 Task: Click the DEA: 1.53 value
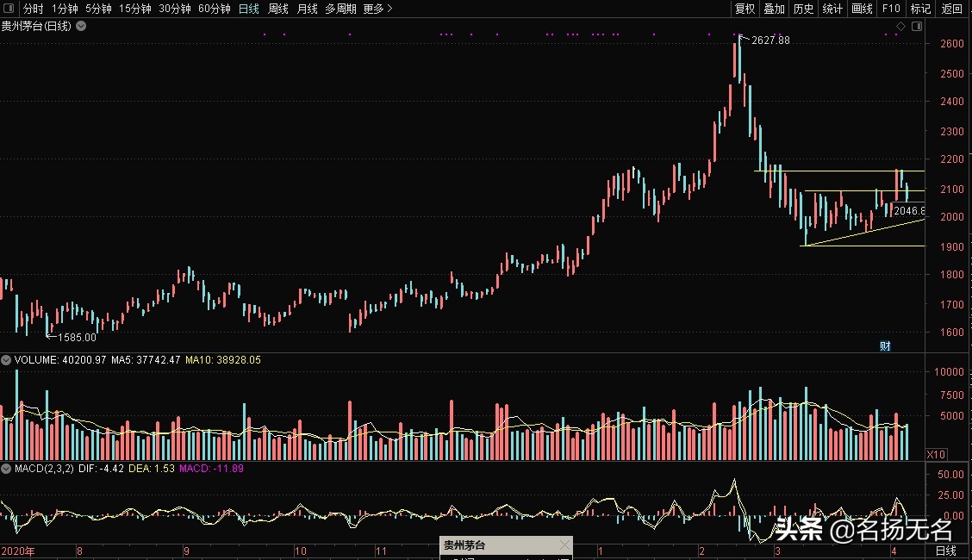152,469
